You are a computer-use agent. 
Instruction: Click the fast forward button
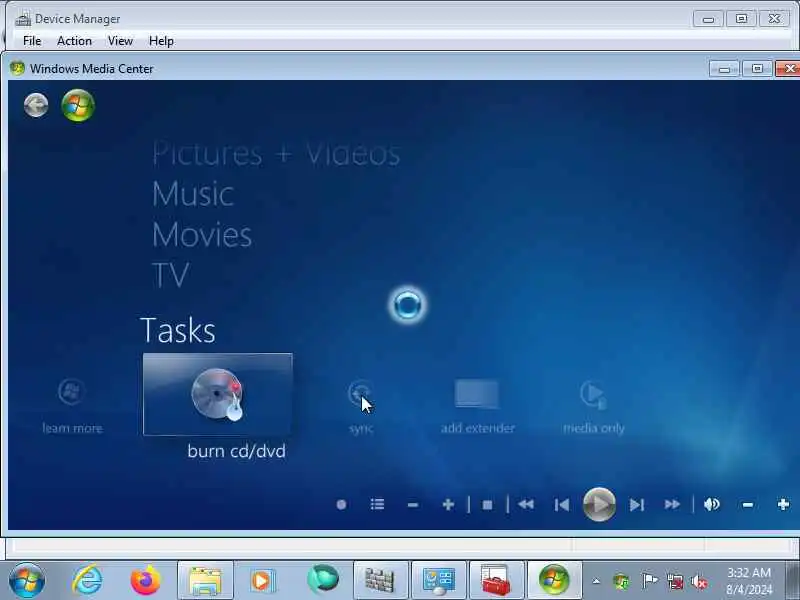coord(672,505)
